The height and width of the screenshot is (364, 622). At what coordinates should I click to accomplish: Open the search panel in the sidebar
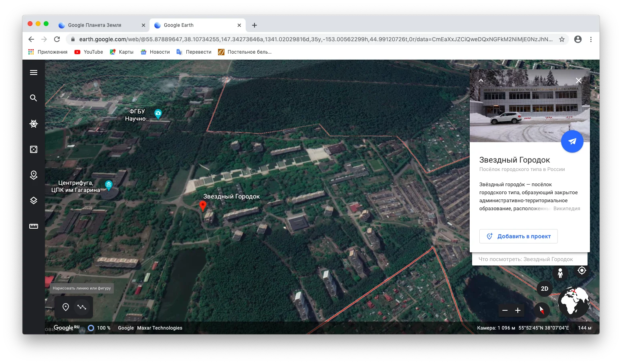[x=33, y=98]
